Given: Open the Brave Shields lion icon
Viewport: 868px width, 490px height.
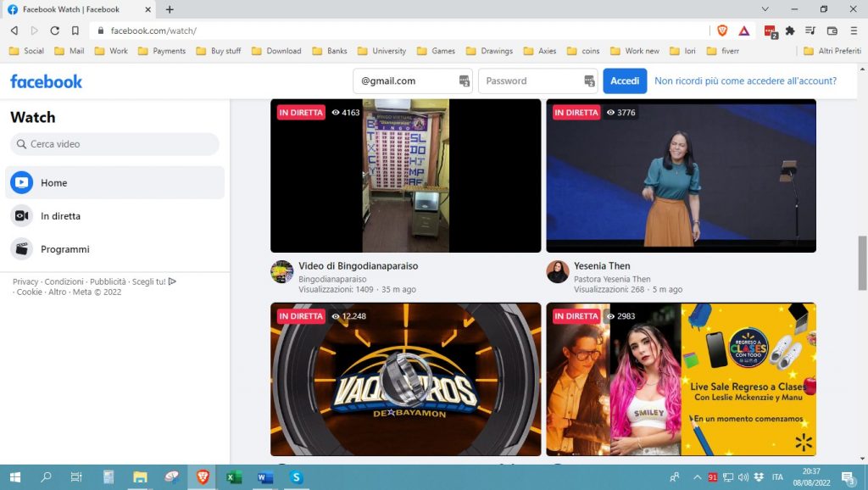Looking at the screenshot, I should 722,31.
